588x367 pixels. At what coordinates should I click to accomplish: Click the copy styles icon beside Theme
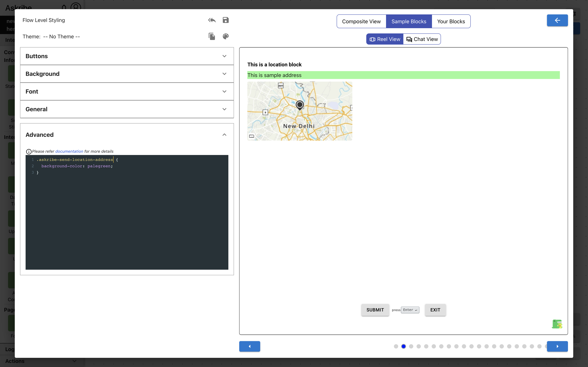coord(212,36)
